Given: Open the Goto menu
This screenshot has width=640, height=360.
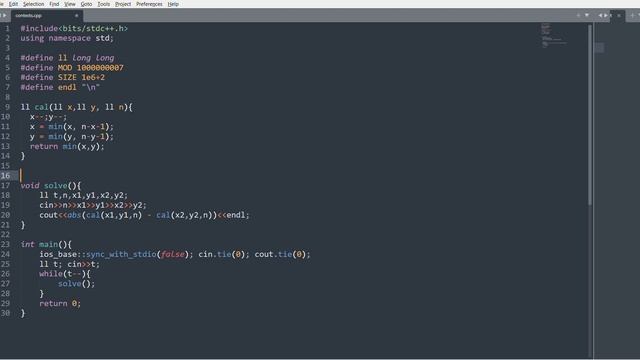Looking at the screenshot, I should 86,4.
